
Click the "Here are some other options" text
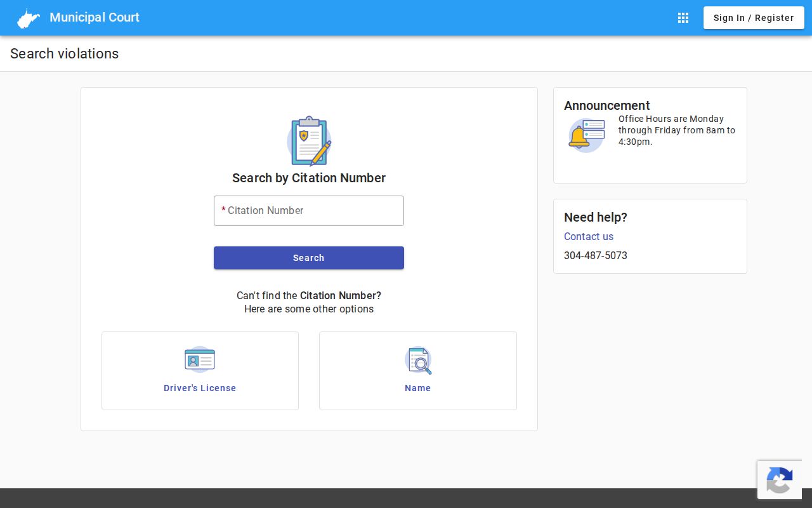pyautogui.click(x=309, y=309)
